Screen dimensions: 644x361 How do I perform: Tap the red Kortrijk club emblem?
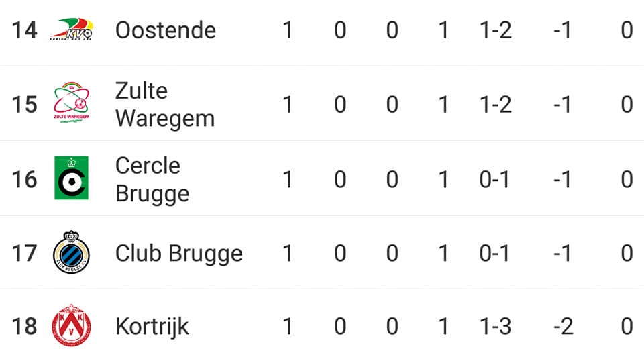coord(72,325)
